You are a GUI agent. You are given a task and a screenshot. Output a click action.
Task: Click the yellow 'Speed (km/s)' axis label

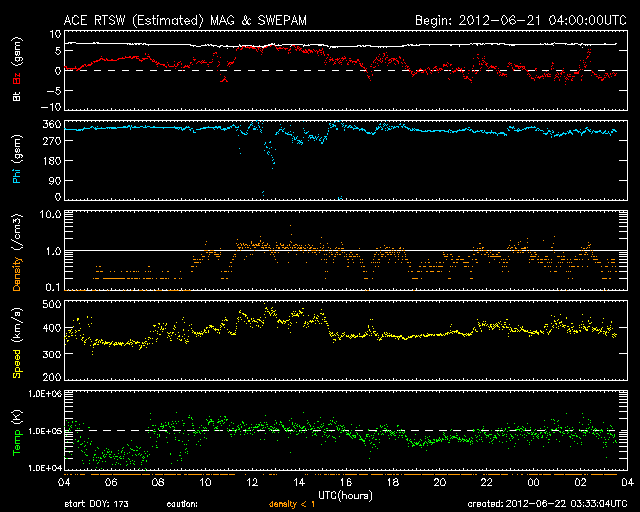pos(17,343)
